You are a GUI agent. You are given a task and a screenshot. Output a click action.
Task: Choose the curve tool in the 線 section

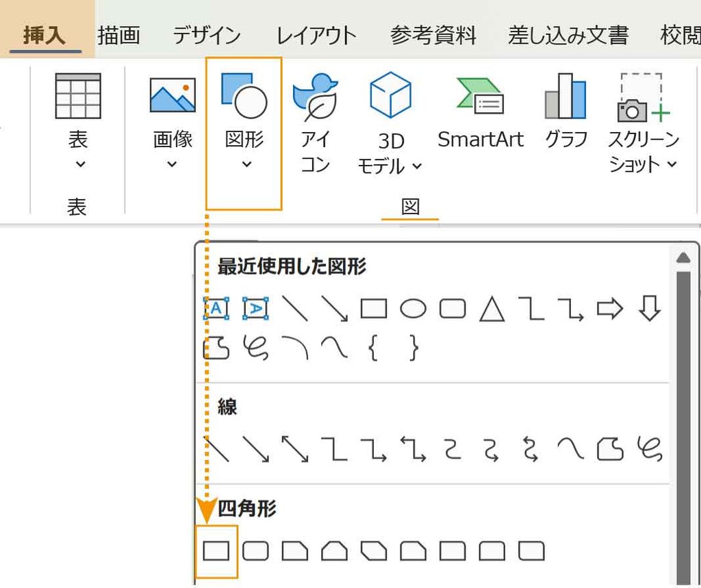coord(570,449)
